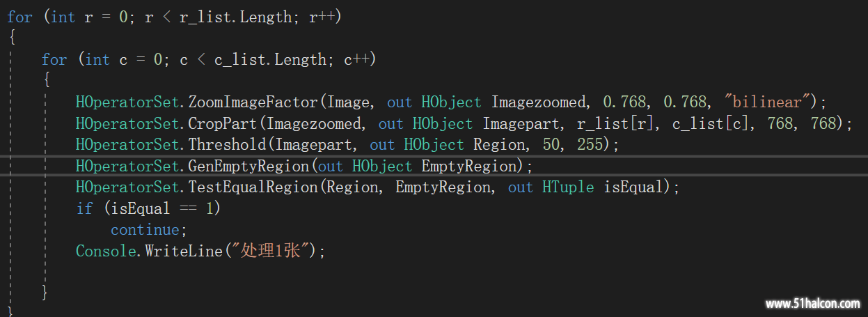Click the www.51halcon.com watermark link

pyautogui.click(x=812, y=303)
